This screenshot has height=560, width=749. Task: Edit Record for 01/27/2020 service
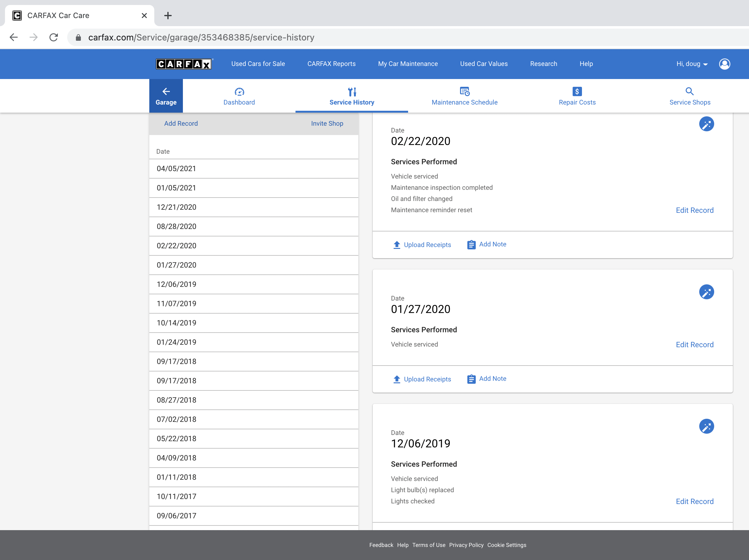[x=694, y=344]
